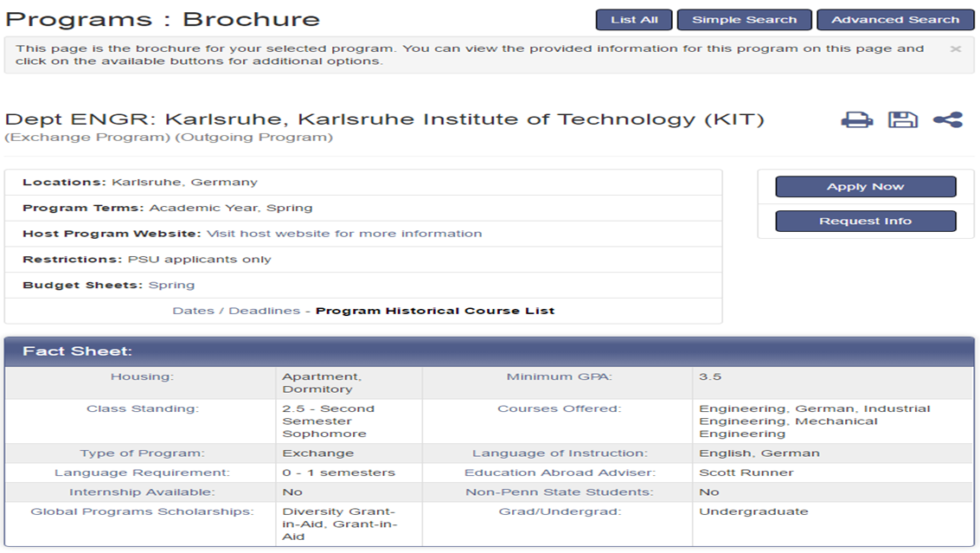
Task: Click 'Academic Year, Spring' program terms
Action: 231,208
